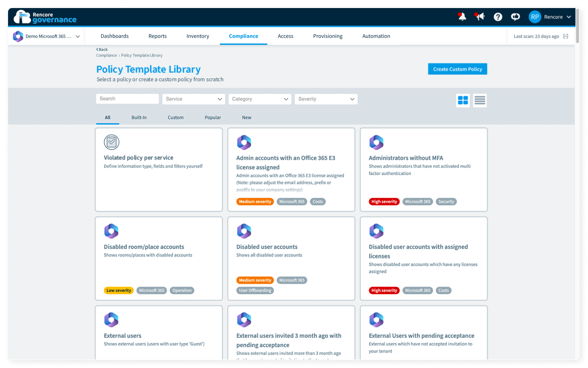This screenshot has height=368, width=588.
Task: Switch to list view
Action: coord(480,100)
